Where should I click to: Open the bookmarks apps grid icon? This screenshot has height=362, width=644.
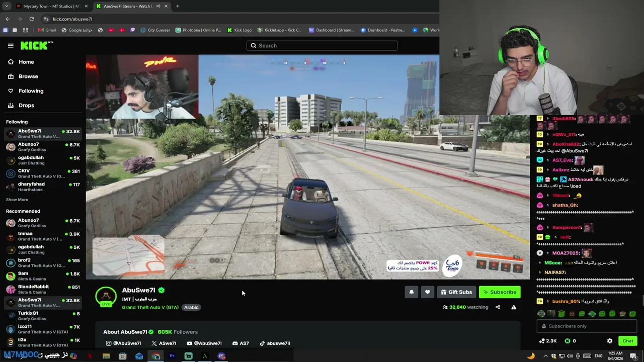coord(25,30)
